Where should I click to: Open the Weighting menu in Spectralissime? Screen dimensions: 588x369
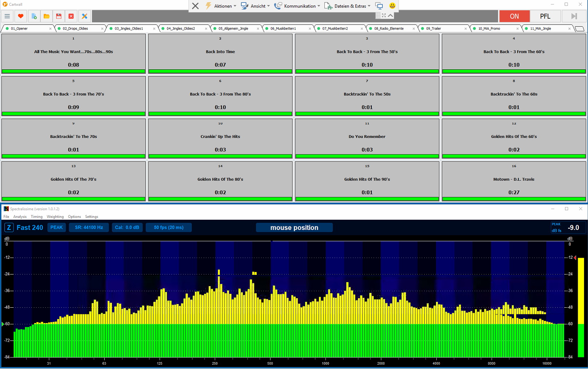click(55, 216)
